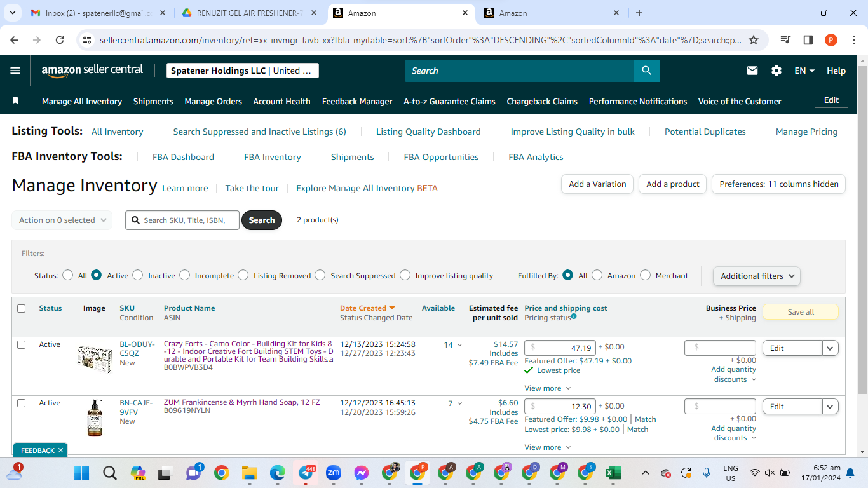
Task: Click the Save all button
Action: tap(801, 312)
